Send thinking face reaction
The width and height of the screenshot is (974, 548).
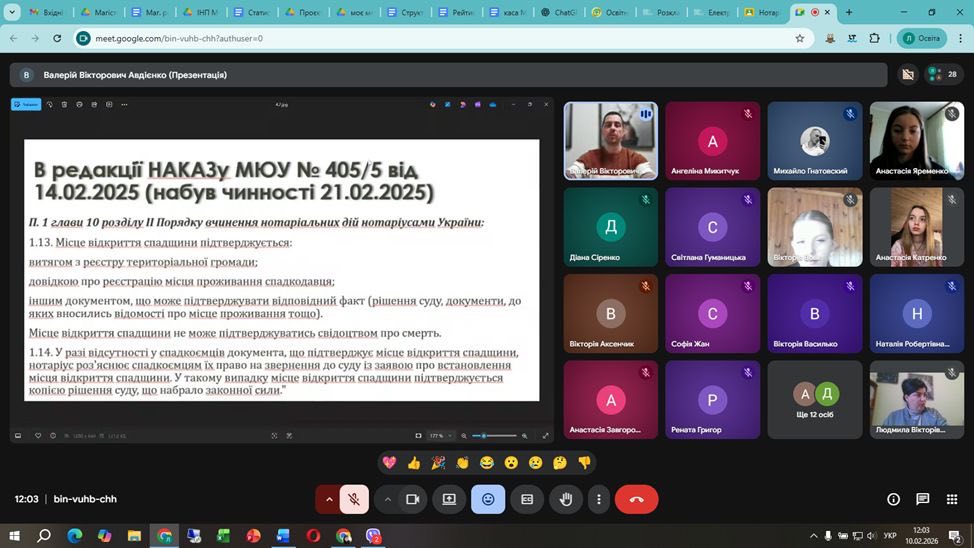(x=560, y=462)
